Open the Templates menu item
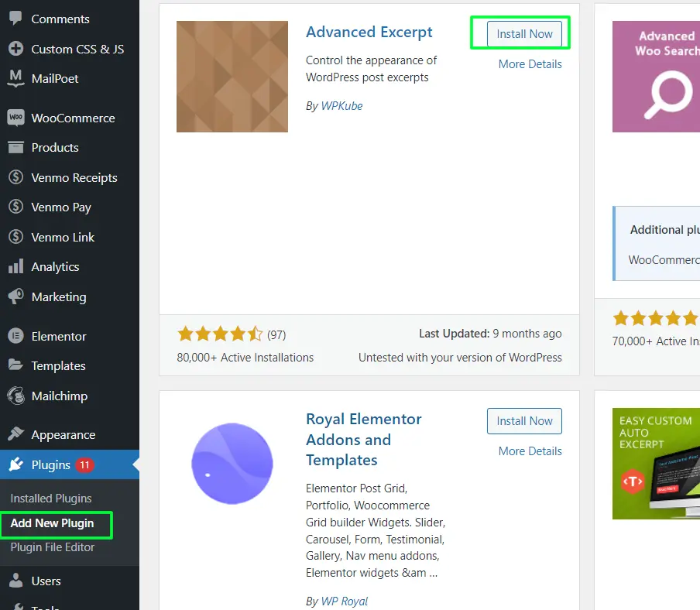Image resolution: width=700 pixels, height=610 pixels. [x=58, y=365]
